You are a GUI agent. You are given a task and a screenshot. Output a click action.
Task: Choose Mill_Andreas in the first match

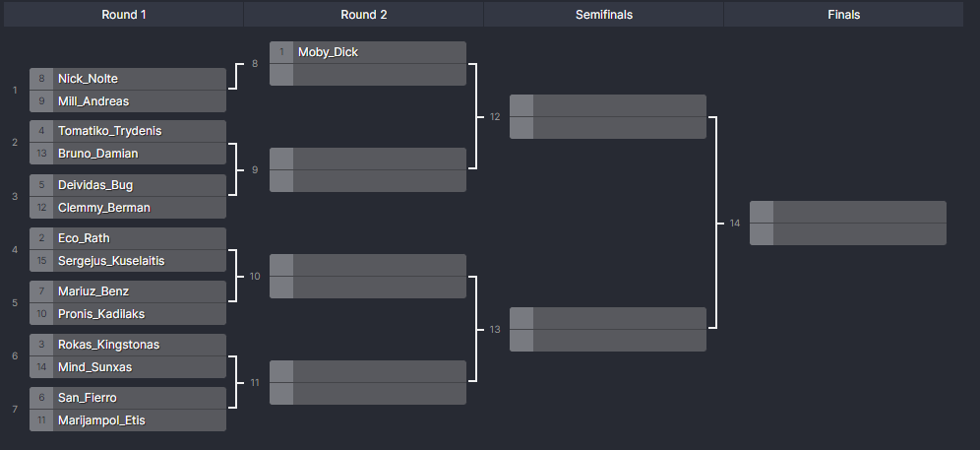pos(128,101)
